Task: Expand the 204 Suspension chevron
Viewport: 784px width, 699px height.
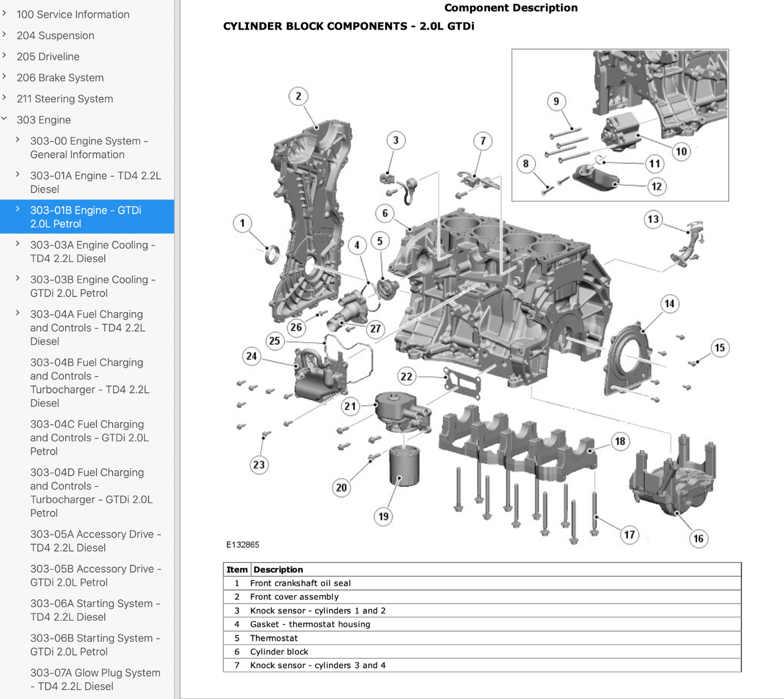Action: pos(5,35)
